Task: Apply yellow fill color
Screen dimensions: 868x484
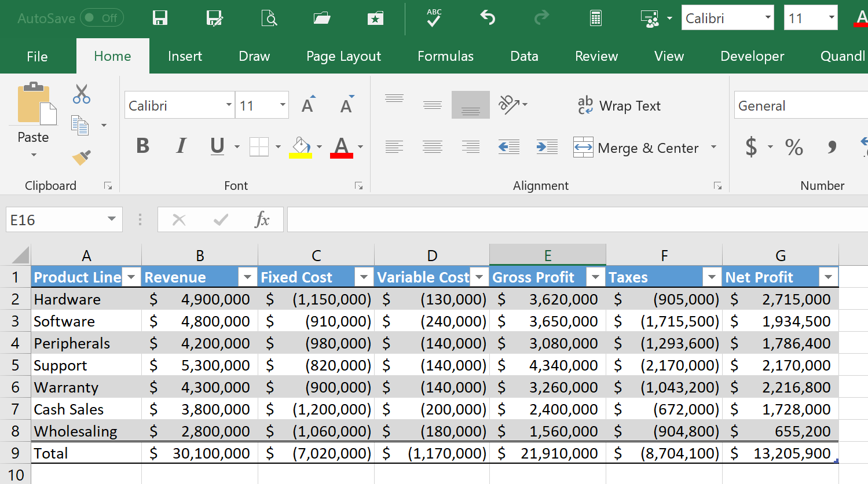Action: coord(301,147)
